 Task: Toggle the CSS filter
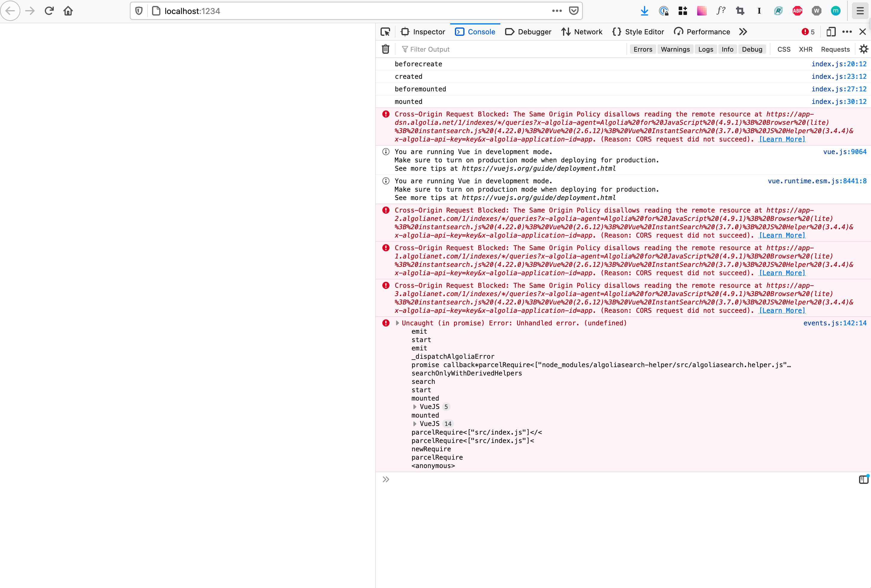pyautogui.click(x=784, y=49)
